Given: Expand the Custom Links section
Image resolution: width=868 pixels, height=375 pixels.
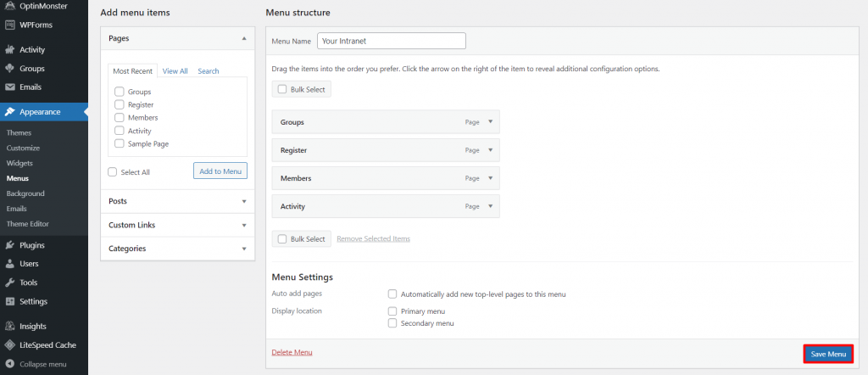Looking at the screenshot, I should (x=176, y=225).
